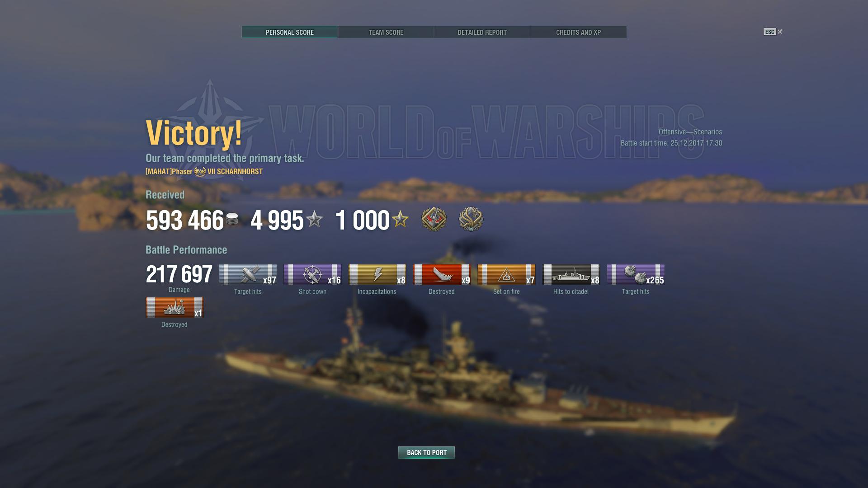
Task: Click the Incapacitations lightning ribbon
Action: [377, 275]
